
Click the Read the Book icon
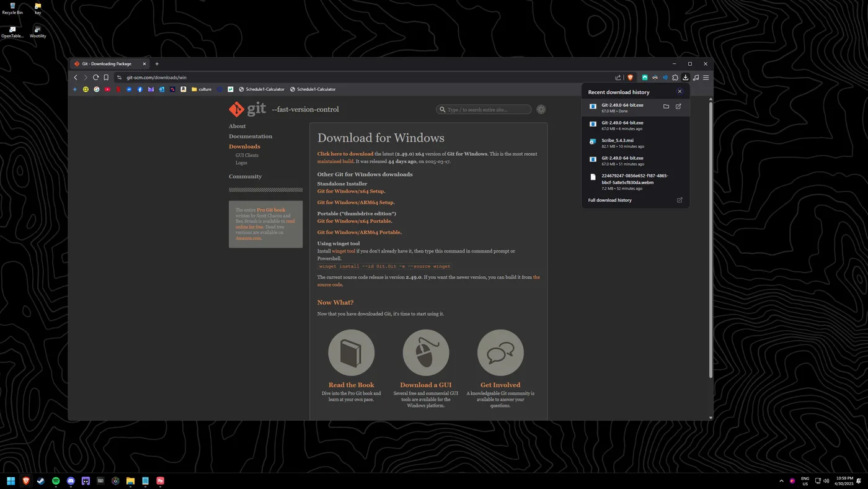click(x=352, y=352)
